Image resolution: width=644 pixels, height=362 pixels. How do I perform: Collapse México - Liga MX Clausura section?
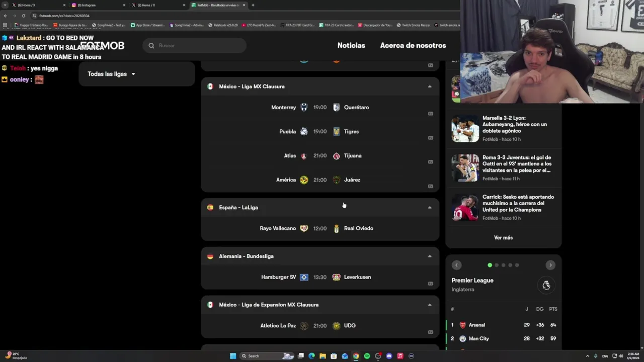(430, 86)
